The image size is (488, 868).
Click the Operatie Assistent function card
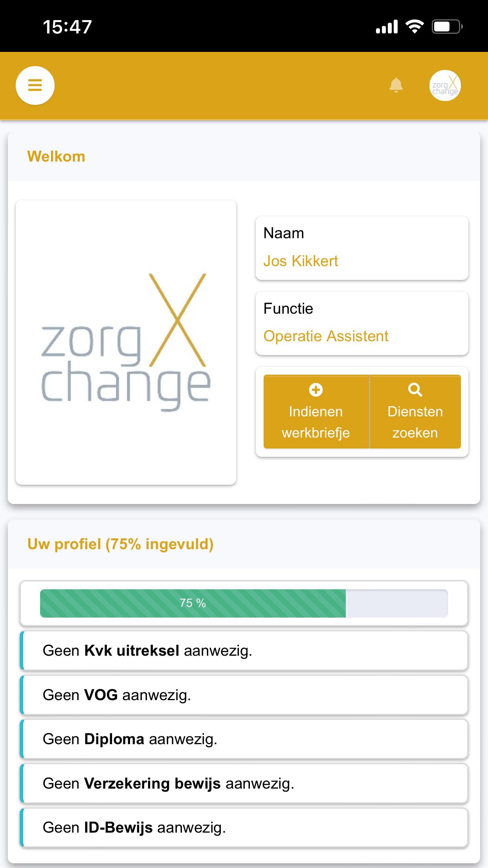pyautogui.click(x=362, y=323)
